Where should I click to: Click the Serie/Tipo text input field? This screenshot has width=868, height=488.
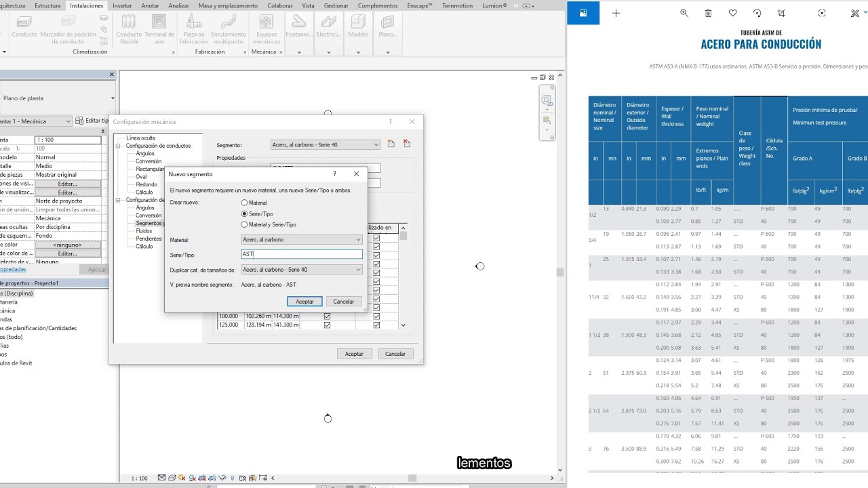point(302,254)
